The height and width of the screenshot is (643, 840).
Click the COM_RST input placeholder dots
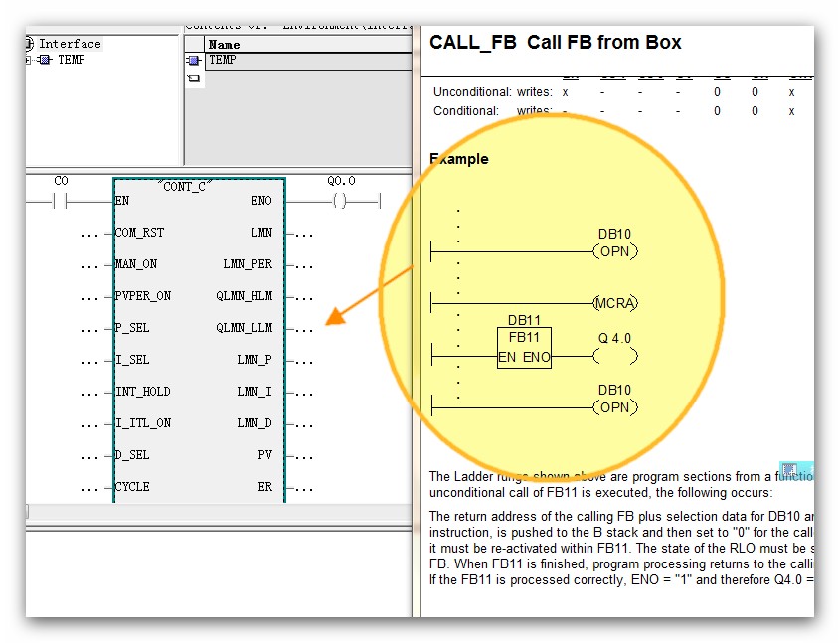90,234
